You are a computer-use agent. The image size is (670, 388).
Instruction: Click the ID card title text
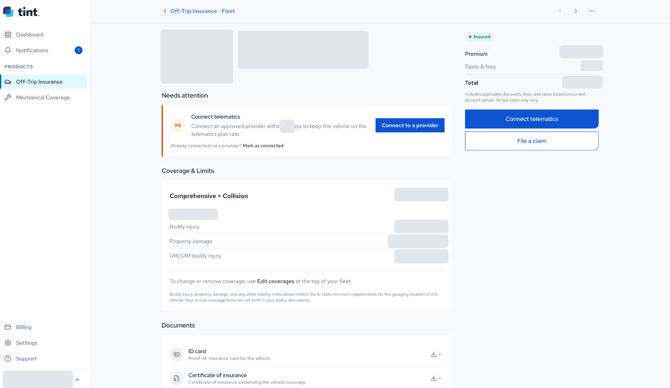pos(197,351)
